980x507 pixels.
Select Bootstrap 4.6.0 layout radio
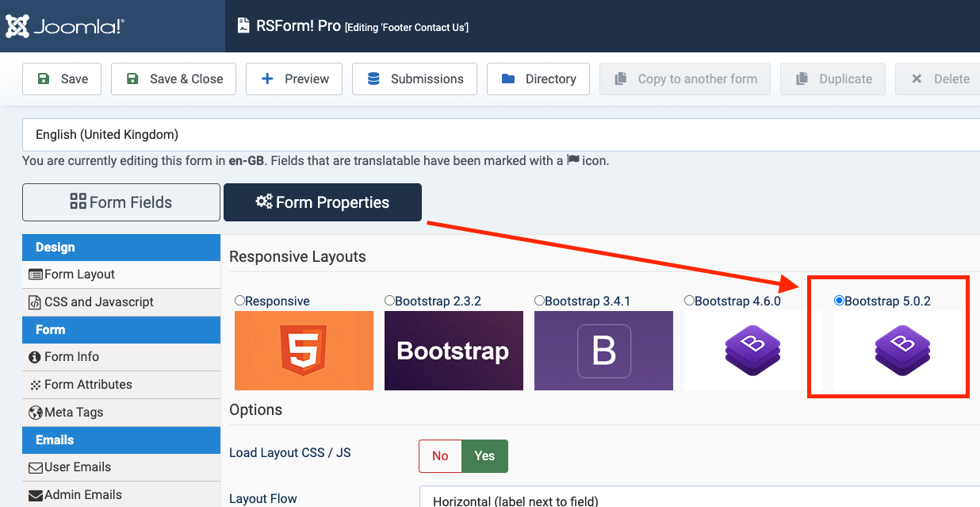(x=689, y=301)
